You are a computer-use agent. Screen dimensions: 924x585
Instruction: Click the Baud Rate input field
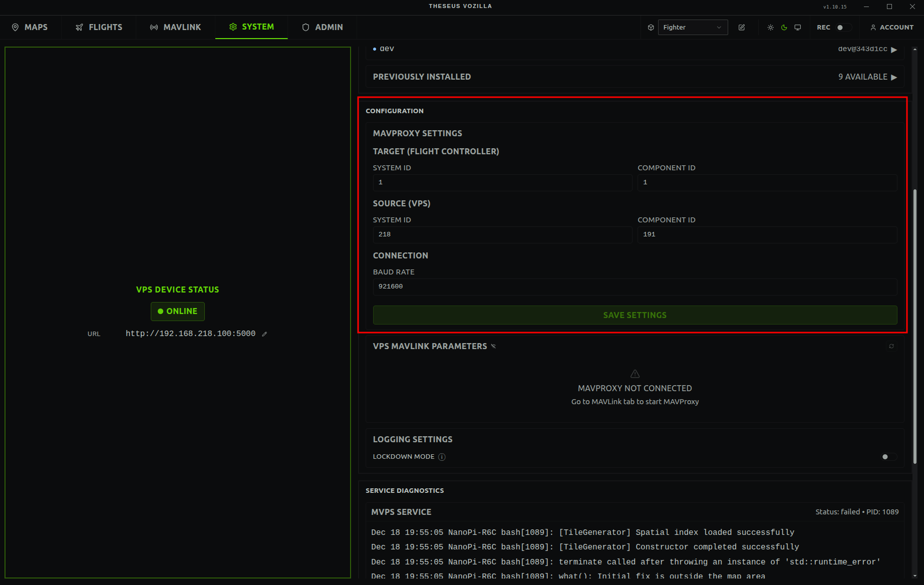(635, 286)
